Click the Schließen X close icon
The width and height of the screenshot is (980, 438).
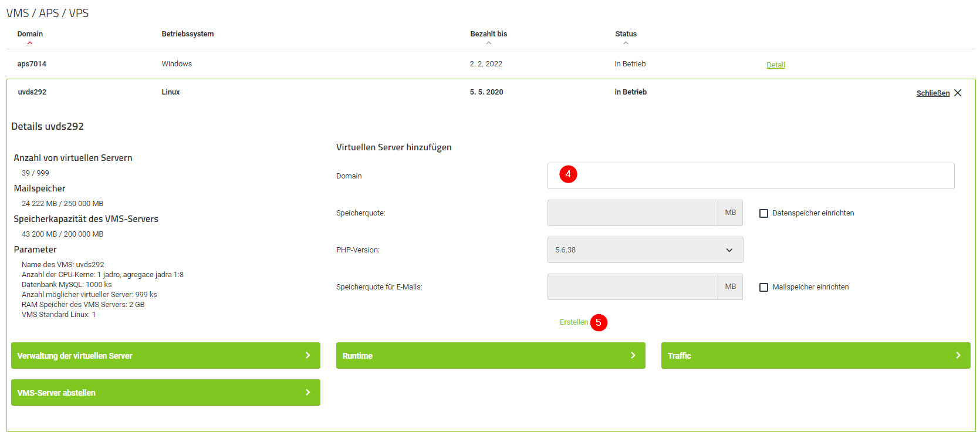point(958,93)
